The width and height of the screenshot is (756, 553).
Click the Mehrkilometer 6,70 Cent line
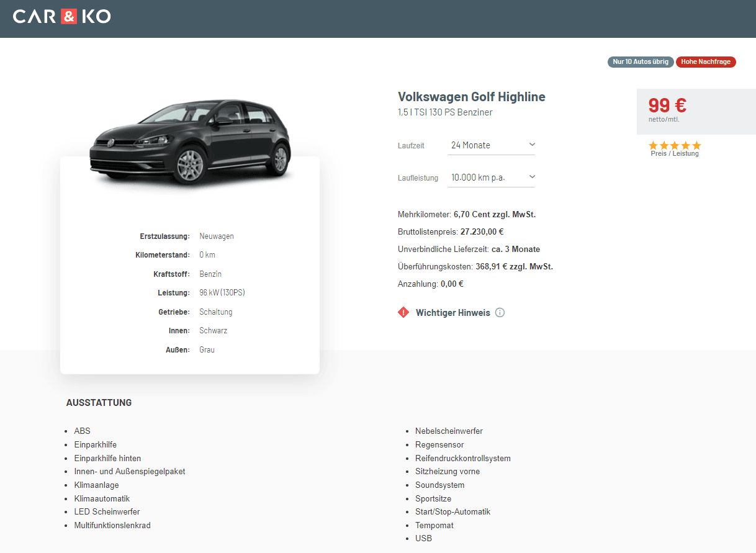[x=467, y=215]
